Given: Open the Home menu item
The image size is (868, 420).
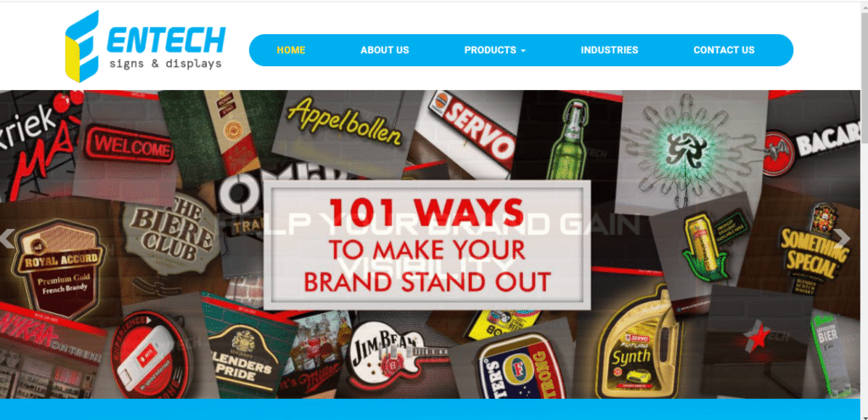Looking at the screenshot, I should 292,50.
